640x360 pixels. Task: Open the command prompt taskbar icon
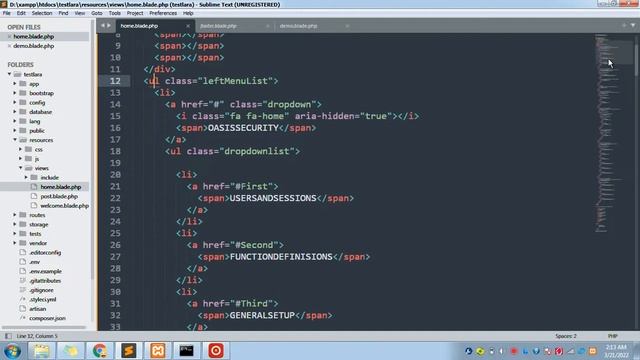pyautogui.click(x=187, y=351)
